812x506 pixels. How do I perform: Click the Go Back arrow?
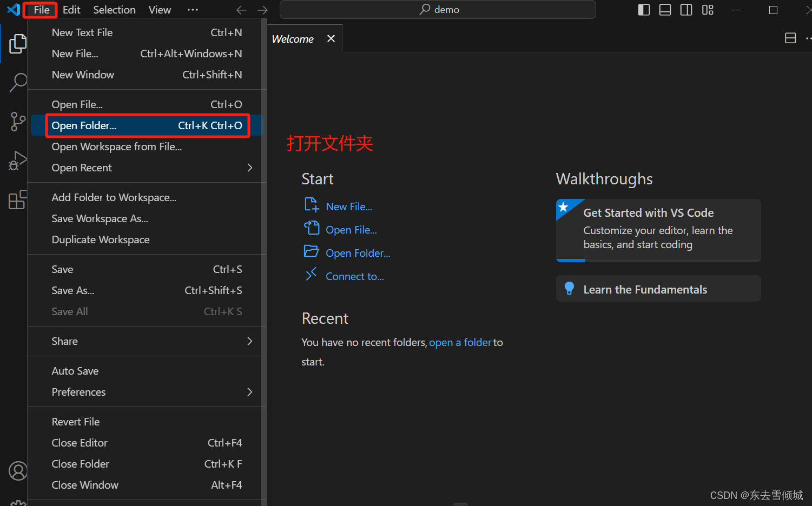pos(241,10)
